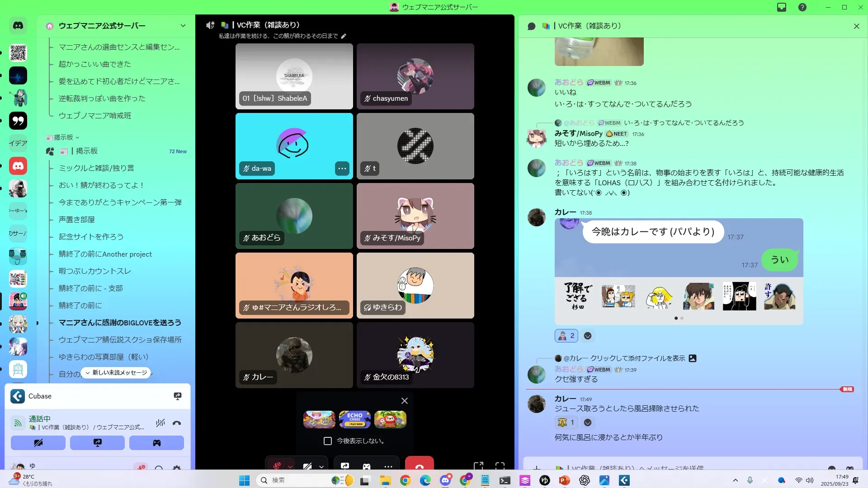Screen dimensions: 868x488
Task: Start screen share from call panel button
Action: point(97,443)
